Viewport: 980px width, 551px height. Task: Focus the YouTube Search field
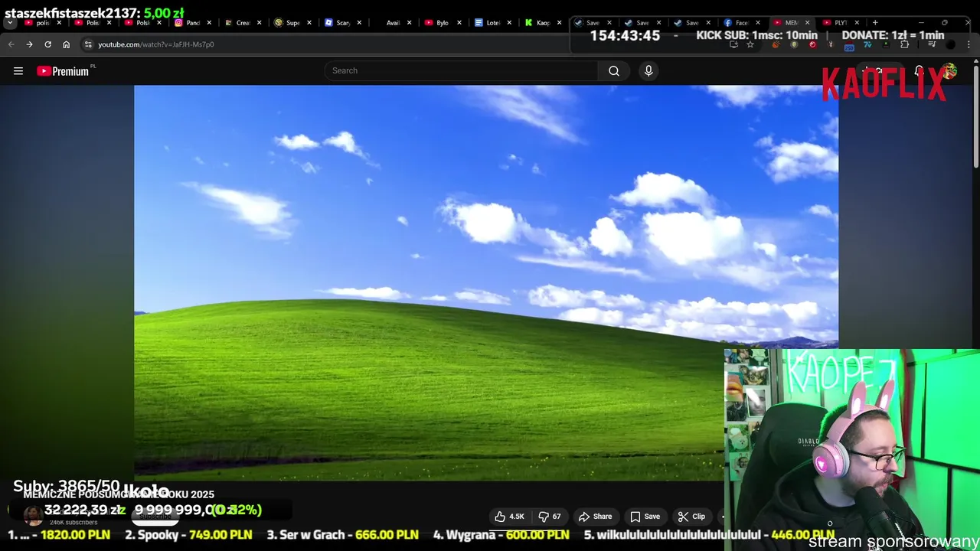[x=461, y=71]
